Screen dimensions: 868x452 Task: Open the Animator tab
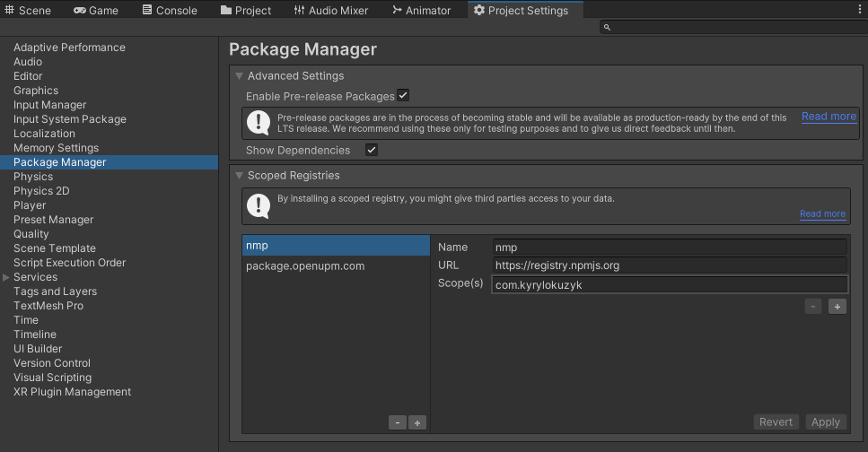pos(421,11)
